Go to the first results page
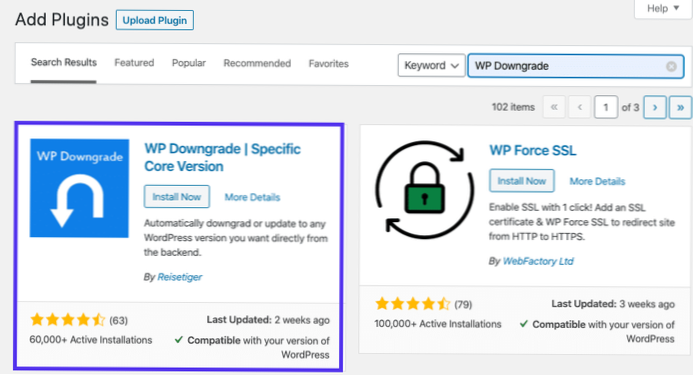Viewport: 693px width, 375px height. [554, 107]
